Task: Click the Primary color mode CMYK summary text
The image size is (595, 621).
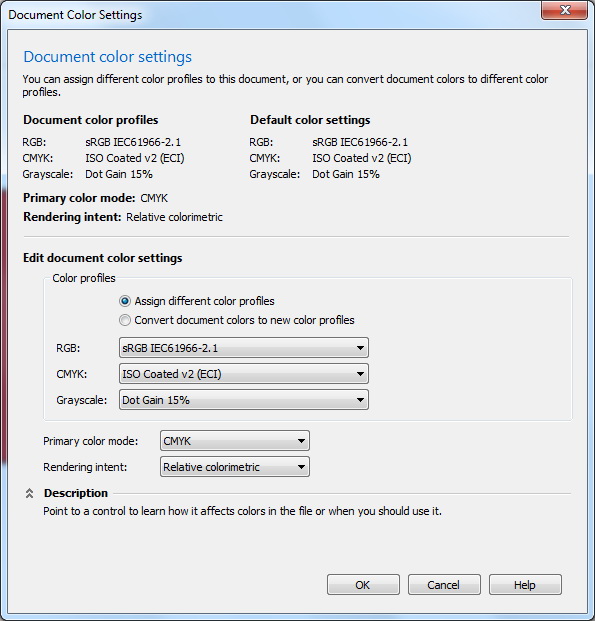Action: [154, 198]
